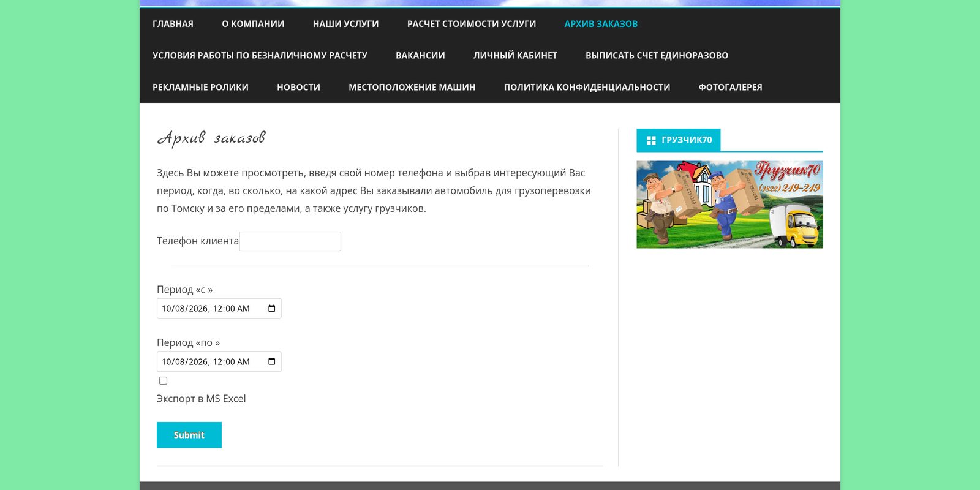The width and height of the screenshot is (980, 490).
Task: Click the Грузчик70 banner image
Action: click(x=729, y=205)
